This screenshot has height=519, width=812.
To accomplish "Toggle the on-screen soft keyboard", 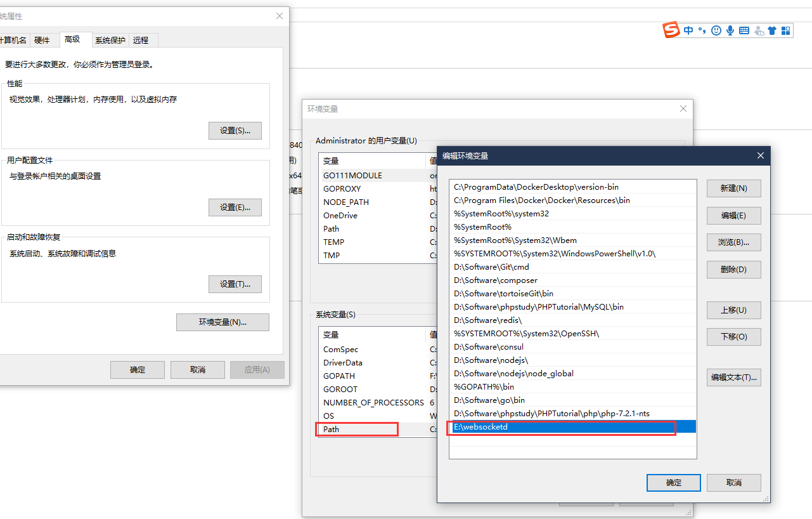I will click(744, 30).
